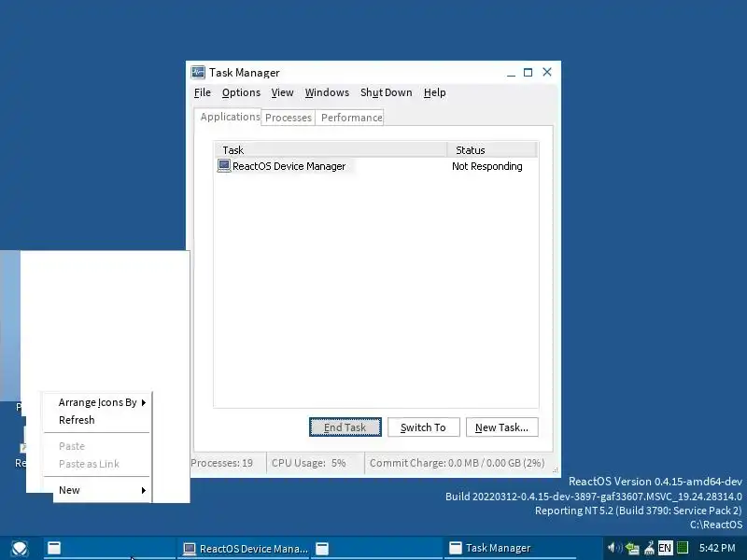Click the Commit Charge status bar entry
747x560 pixels.
(x=457, y=463)
